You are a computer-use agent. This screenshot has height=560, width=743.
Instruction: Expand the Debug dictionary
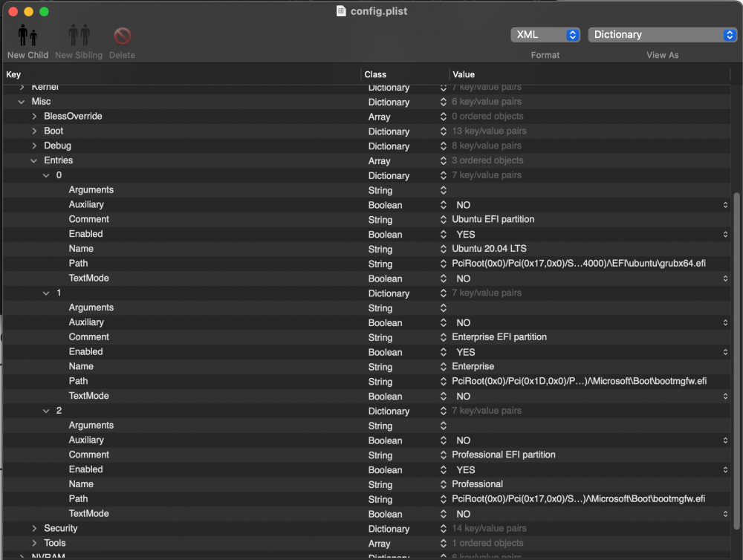pyautogui.click(x=34, y=146)
